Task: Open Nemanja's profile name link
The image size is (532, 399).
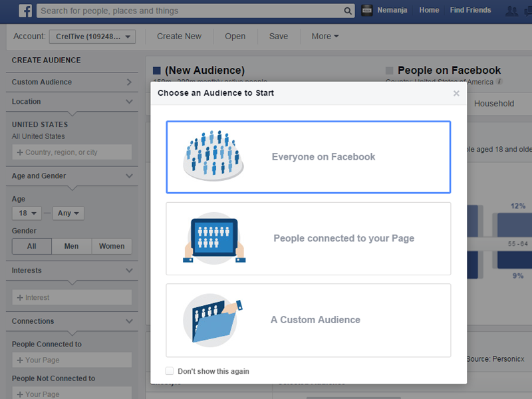Action: click(x=392, y=10)
